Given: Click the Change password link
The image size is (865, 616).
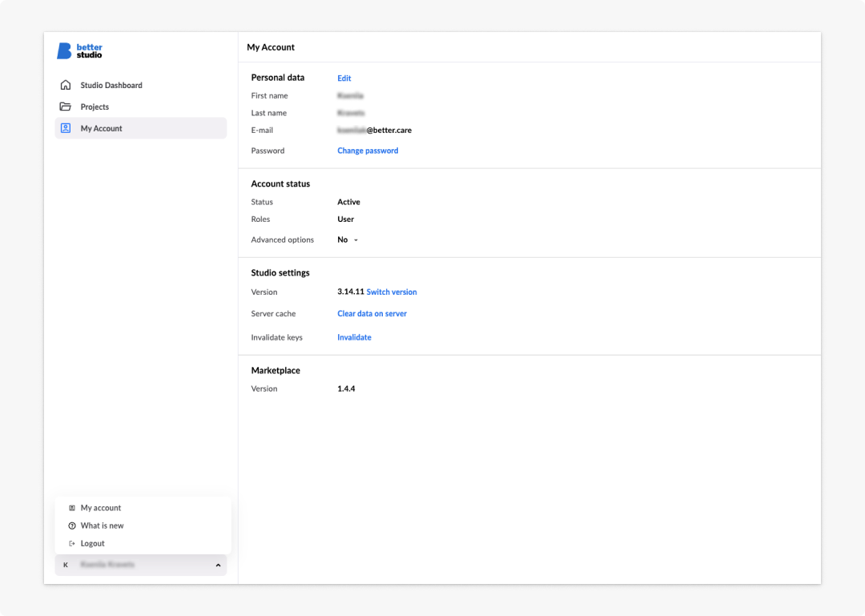Looking at the screenshot, I should [x=368, y=151].
